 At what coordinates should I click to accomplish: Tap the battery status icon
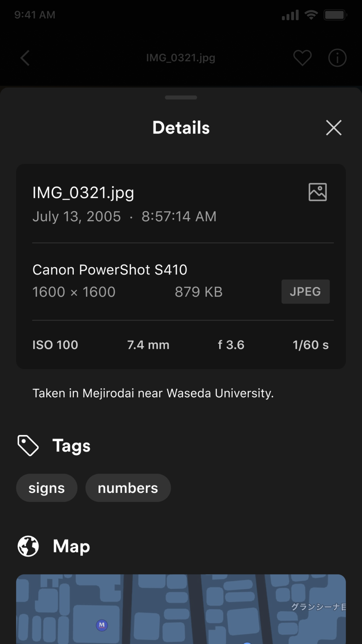[x=336, y=15]
